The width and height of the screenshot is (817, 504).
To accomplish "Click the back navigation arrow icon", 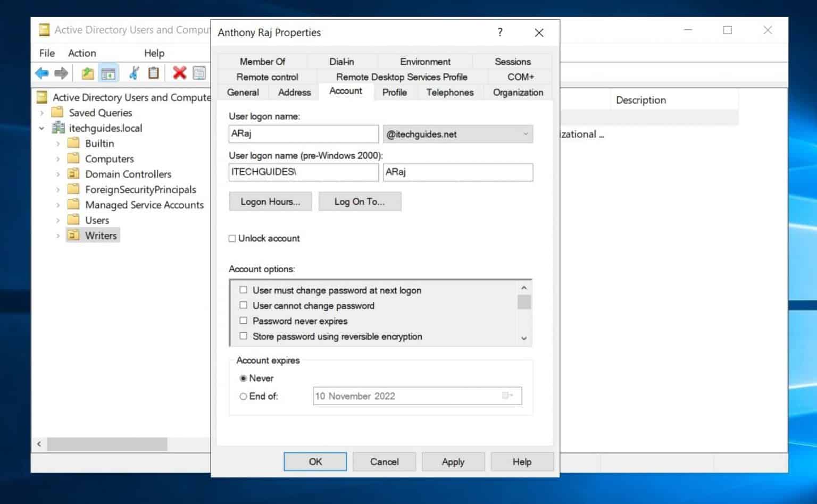I will pos(42,73).
